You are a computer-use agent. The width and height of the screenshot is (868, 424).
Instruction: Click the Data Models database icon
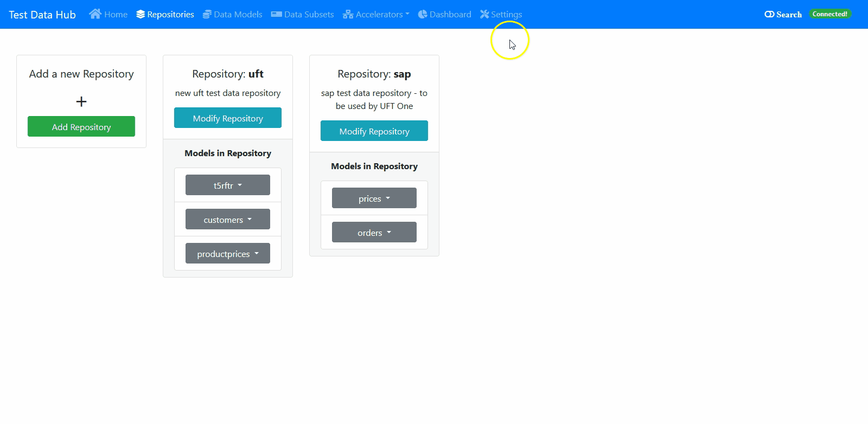[207, 15]
